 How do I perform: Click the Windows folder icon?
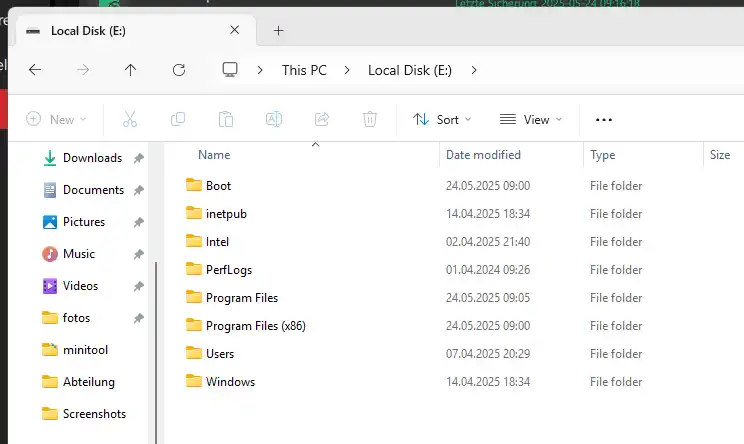click(194, 380)
